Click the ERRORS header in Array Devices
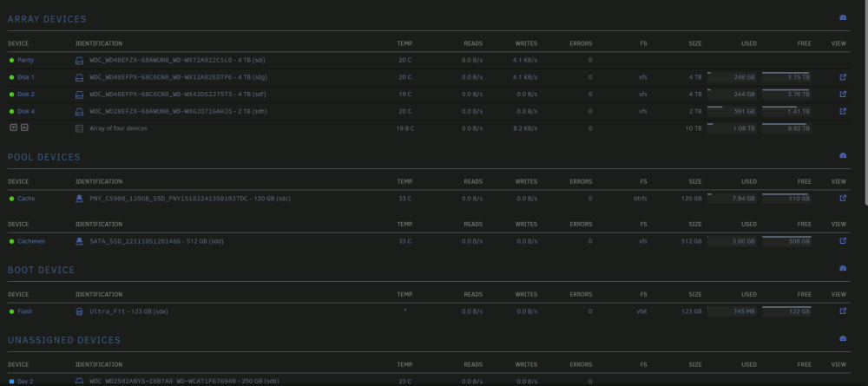This screenshot has width=868, height=386. point(581,43)
